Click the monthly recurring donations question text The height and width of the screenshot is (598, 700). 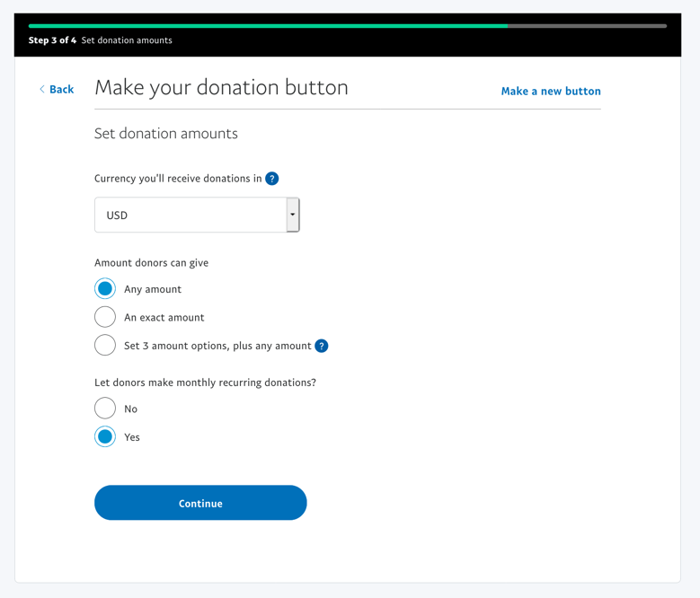[x=205, y=383]
